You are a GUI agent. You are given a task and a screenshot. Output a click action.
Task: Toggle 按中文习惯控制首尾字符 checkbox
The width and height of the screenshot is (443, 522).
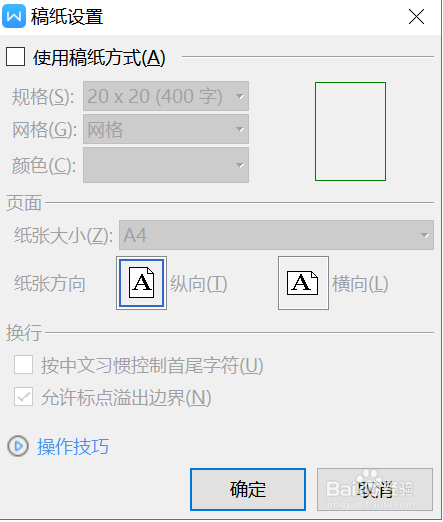(x=23, y=365)
